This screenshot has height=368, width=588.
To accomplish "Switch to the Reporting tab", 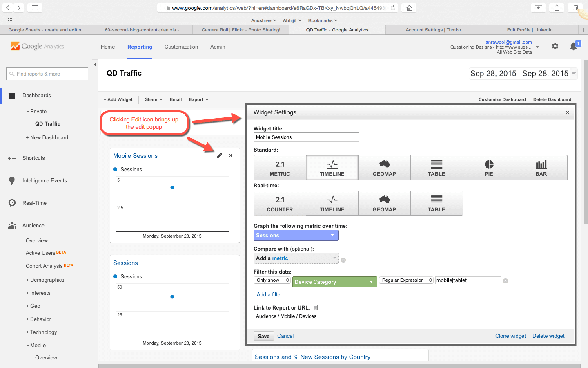I will point(140,47).
